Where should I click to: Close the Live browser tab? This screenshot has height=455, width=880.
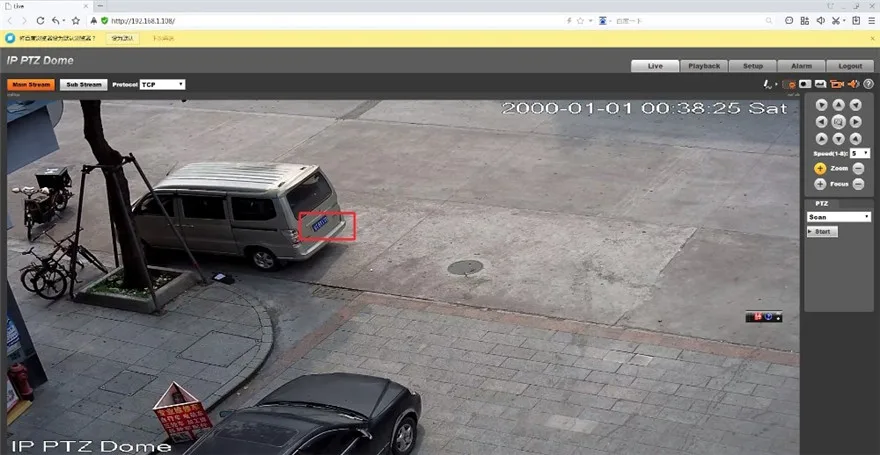point(86,6)
